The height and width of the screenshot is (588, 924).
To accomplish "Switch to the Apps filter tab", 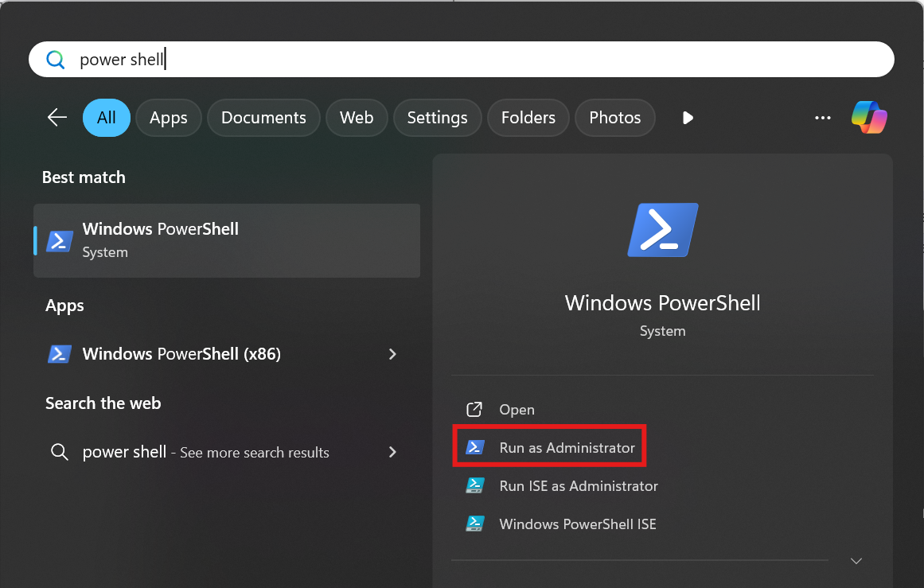I will coord(169,118).
